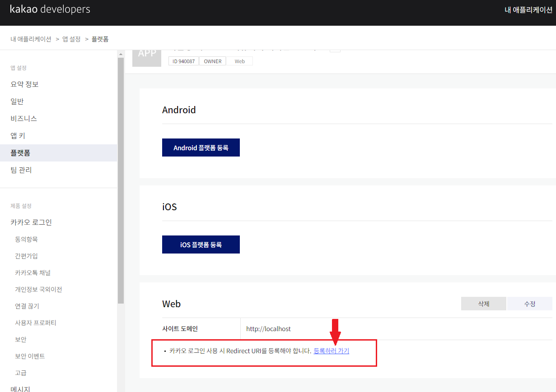Click the 사이트 도메인 label

(x=180, y=329)
